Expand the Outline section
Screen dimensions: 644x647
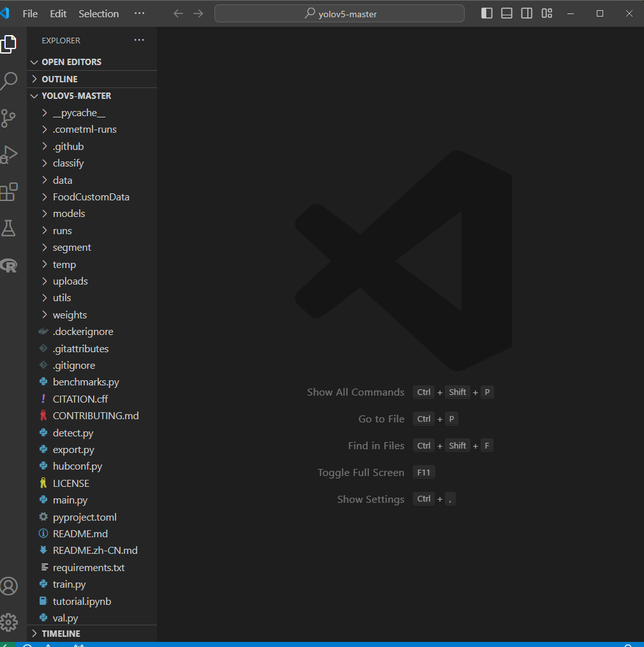tap(92, 79)
